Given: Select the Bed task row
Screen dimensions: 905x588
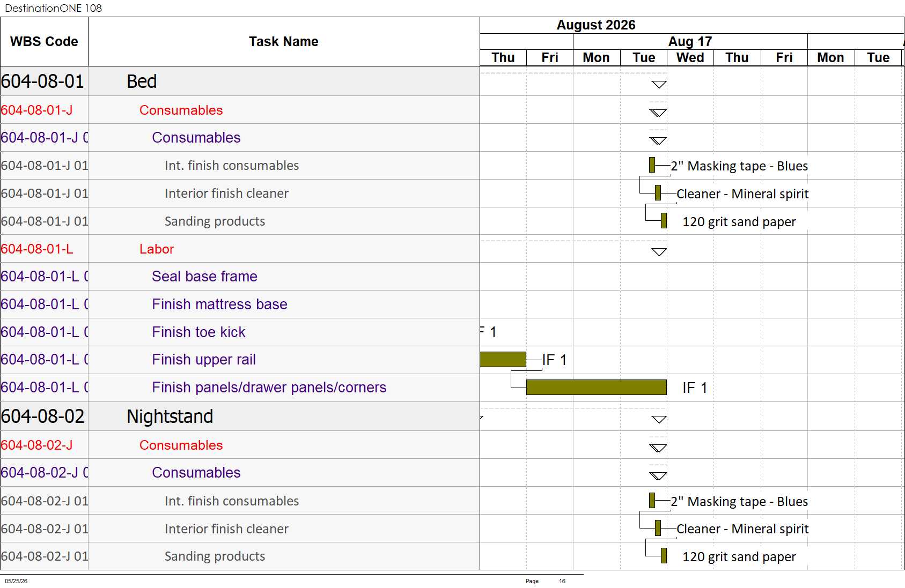Looking at the screenshot, I should click(x=240, y=81).
